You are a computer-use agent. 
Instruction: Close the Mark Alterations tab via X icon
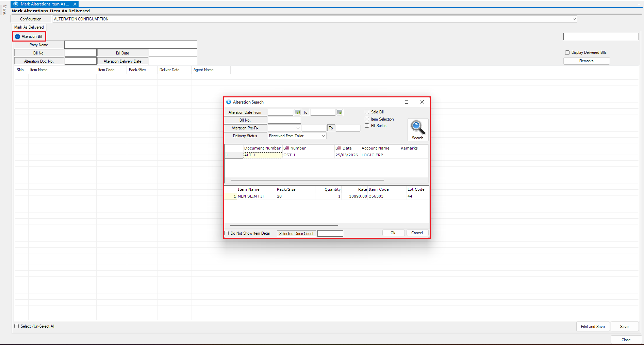click(75, 4)
